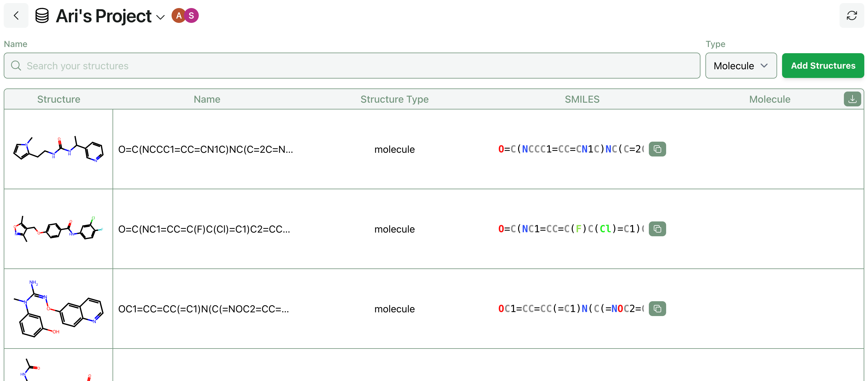Click Add Structures button

point(823,66)
